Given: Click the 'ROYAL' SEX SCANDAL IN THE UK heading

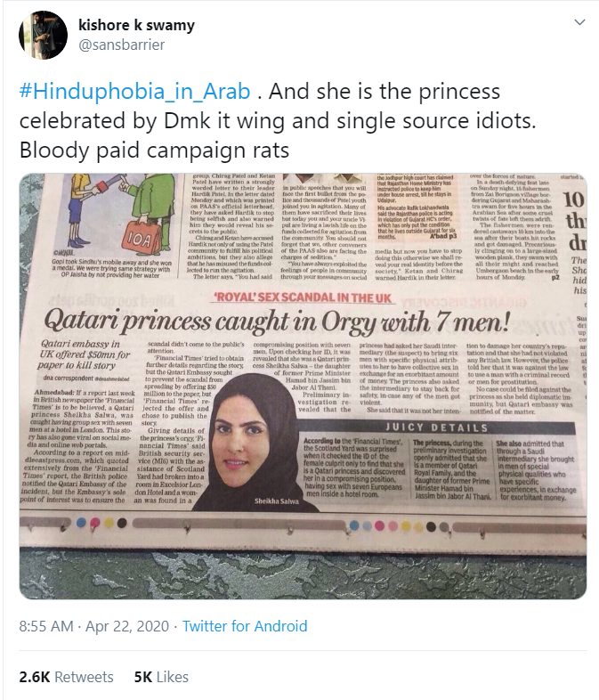Looking at the screenshot, I should 303,297.
